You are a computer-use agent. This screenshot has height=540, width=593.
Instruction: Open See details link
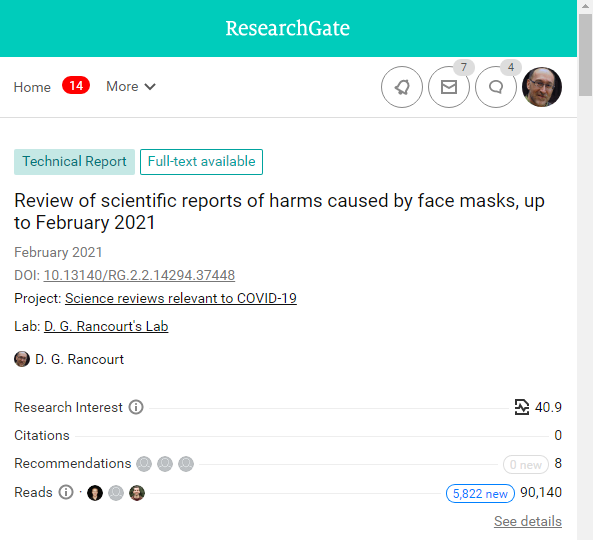(x=528, y=521)
